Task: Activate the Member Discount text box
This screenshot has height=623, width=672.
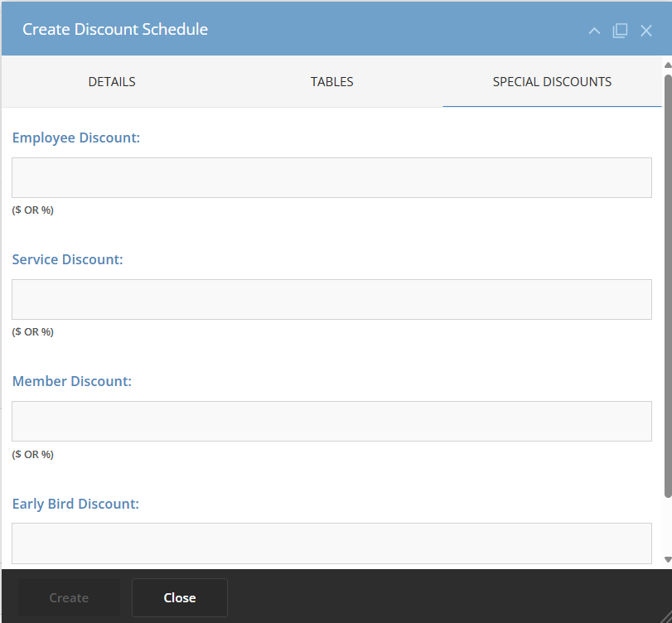Action: 331,421
